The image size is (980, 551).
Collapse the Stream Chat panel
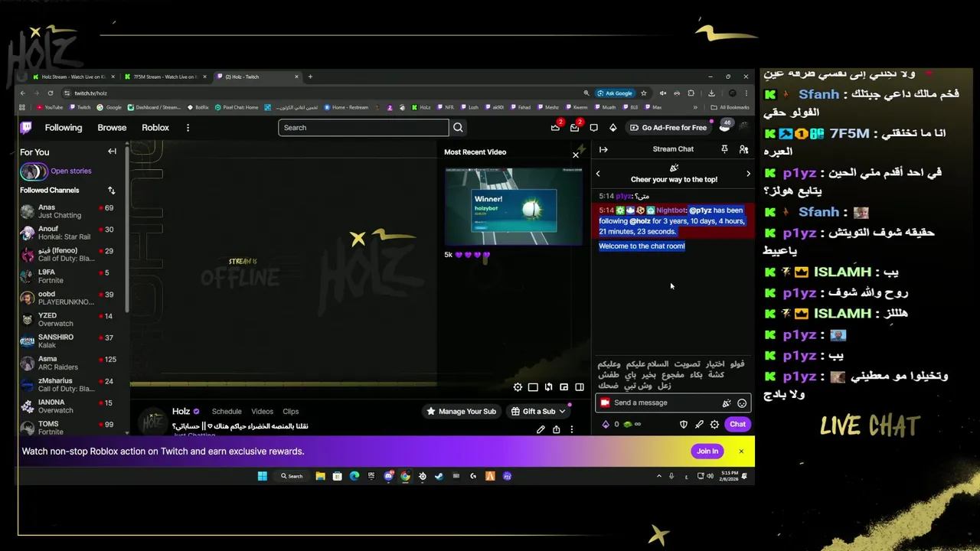(x=603, y=149)
